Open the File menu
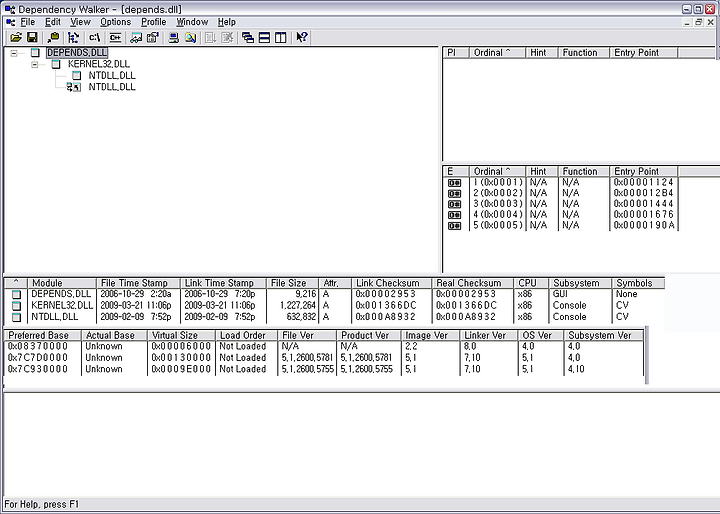Screen dimensions: 720x514 [28, 22]
